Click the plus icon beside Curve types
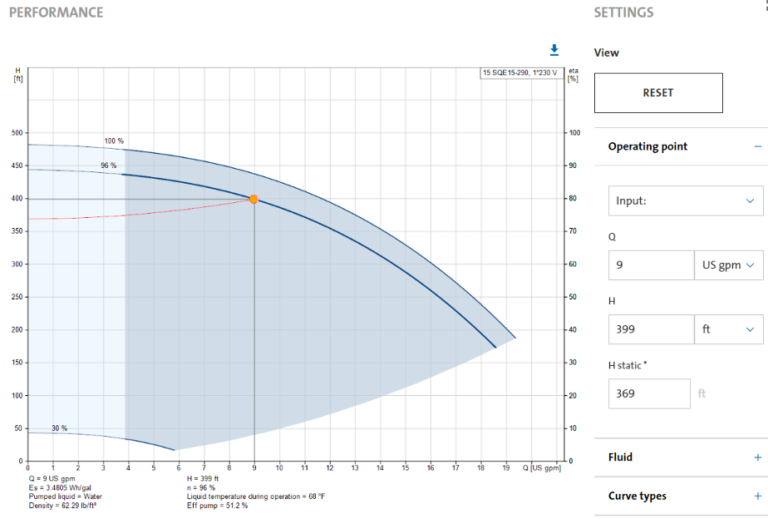The width and height of the screenshot is (768, 519). point(755,496)
